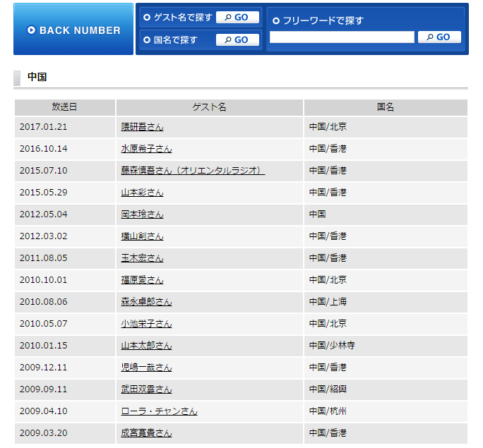
Task: Open guest link 小池栄子さん
Action: pos(146,323)
